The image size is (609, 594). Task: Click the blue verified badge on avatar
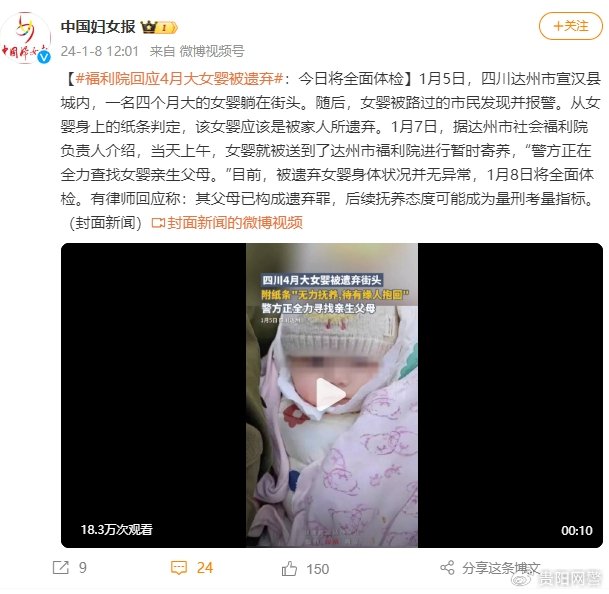[x=45, y=57]
